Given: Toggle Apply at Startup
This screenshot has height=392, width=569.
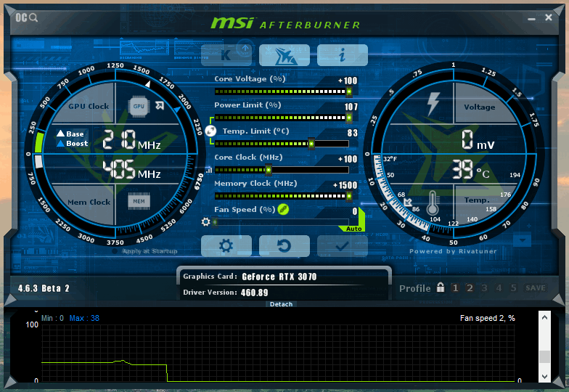Looking at the screenshot, I should coord(145,251).
